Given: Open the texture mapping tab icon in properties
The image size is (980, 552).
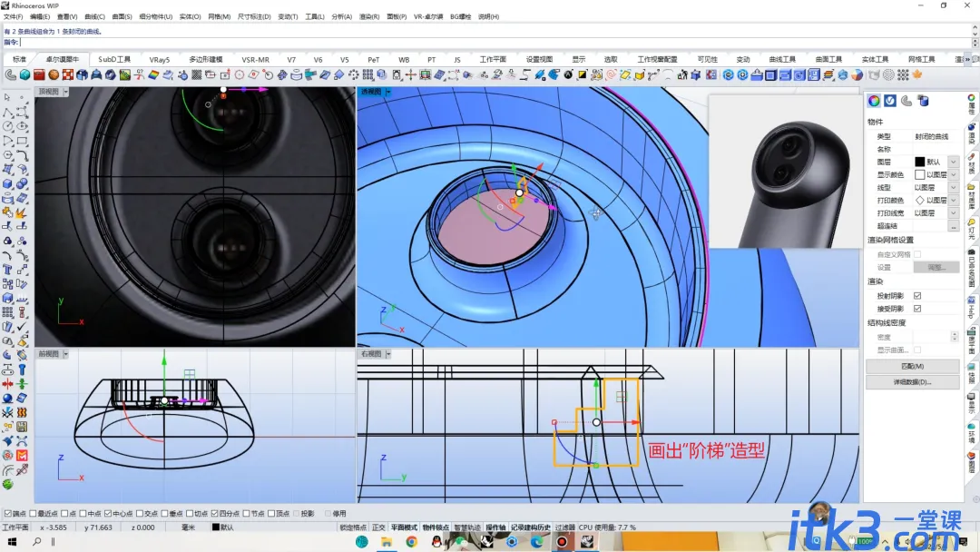Looking at the screenshot, I should point(906,101).
